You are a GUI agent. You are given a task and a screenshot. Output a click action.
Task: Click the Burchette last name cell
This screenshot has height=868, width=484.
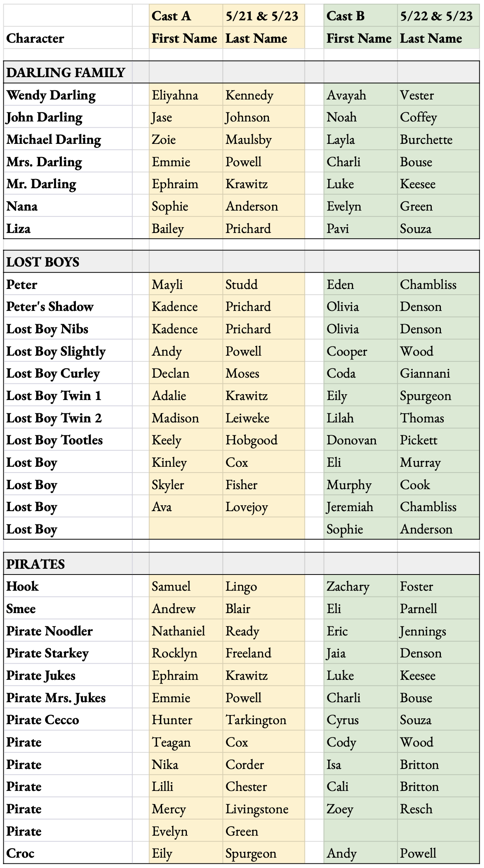[426, 140]
